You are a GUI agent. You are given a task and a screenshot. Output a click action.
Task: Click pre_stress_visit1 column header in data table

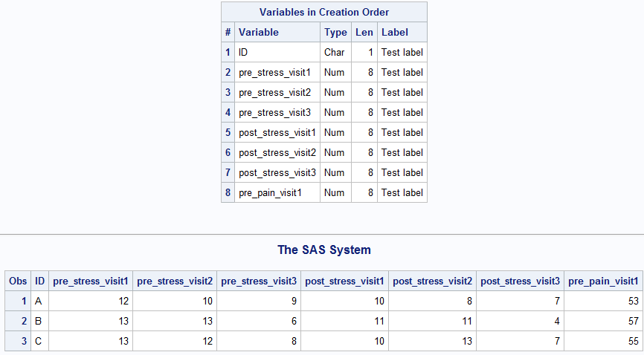(x=91, y=281)
